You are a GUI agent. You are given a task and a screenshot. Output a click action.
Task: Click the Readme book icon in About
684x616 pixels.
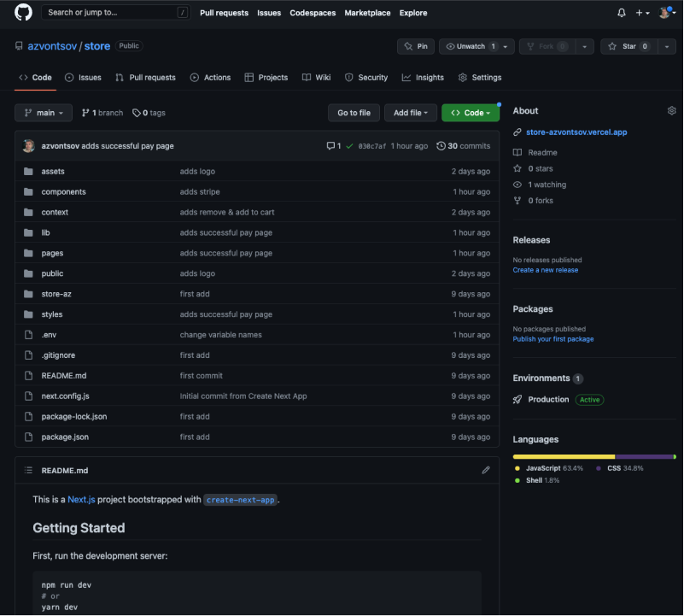(x=517, y=152)
